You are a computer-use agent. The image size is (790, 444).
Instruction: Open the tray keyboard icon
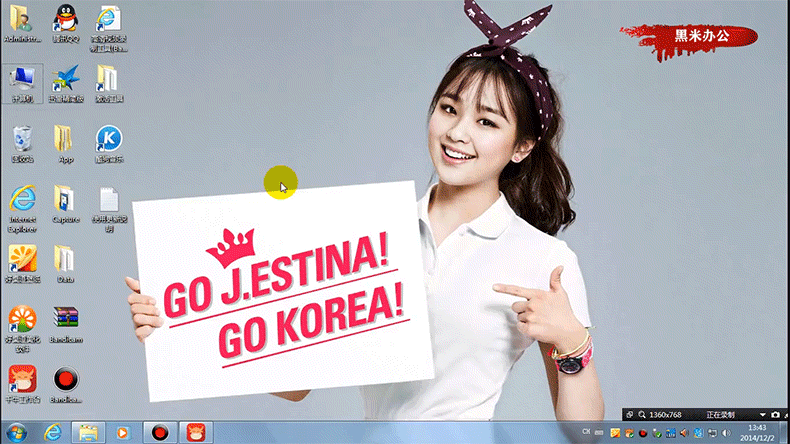coord(599,432)
